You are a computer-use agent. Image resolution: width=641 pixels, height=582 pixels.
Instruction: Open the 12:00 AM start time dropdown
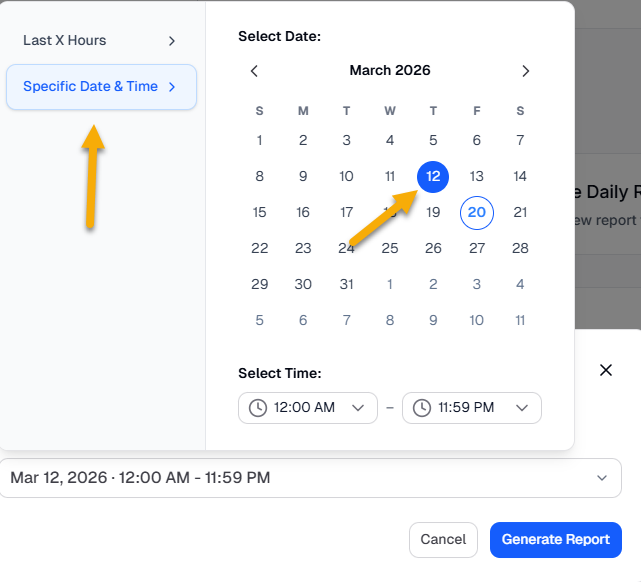click(x=308, y=408)
